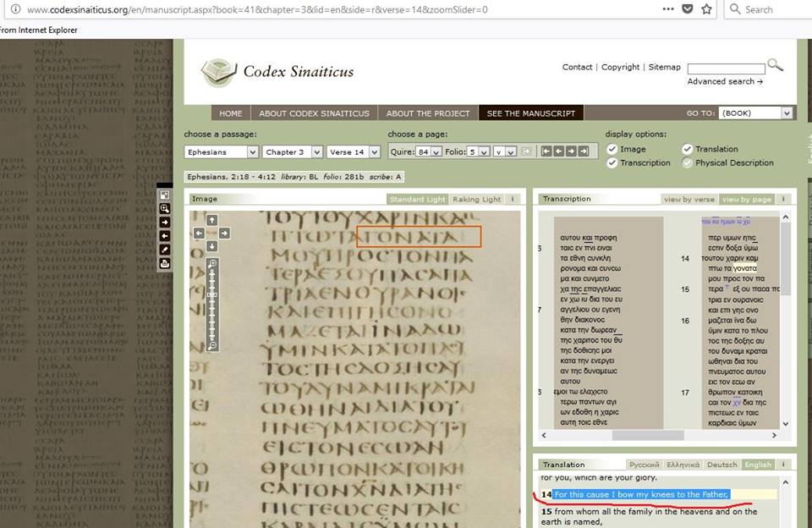Screen dimensions: 812x528
Task: Bookmark this page with the star icon
Action: [x=707, y=9]
